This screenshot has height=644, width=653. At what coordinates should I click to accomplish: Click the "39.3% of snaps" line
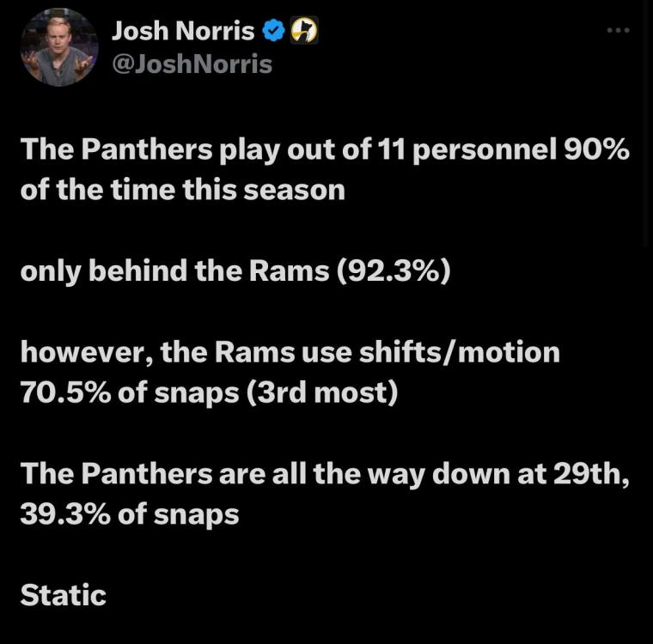click(129, 513)
